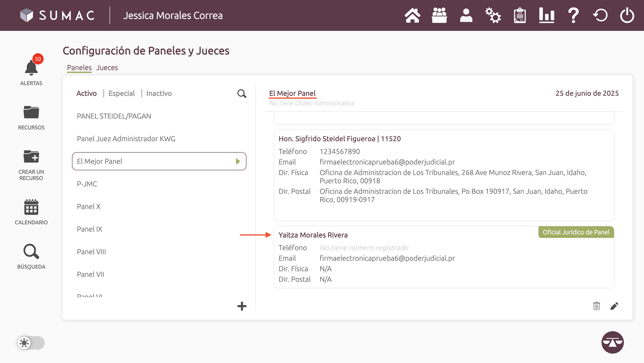Click the power logout icon
Image resolution: width=644 pixels, height=363 pixels.
[627, 15]
